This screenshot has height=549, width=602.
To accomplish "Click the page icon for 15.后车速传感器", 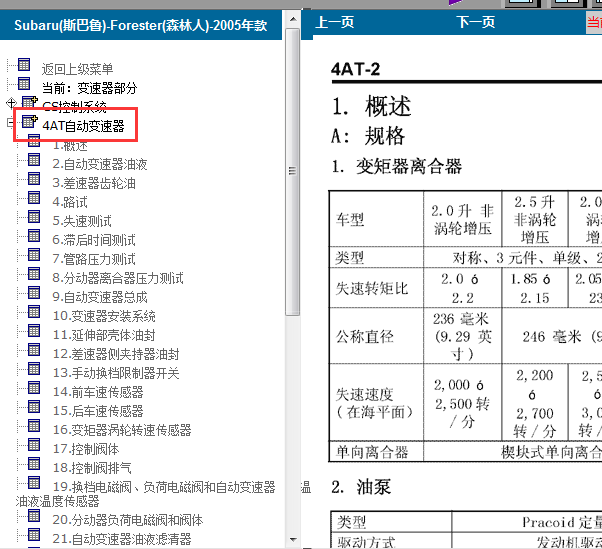I will (x=34, y=406).
